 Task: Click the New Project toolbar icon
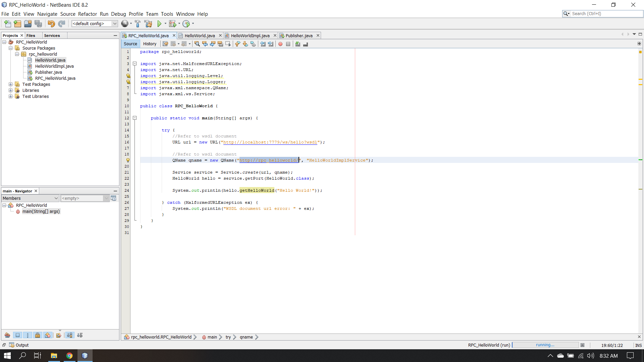17,24
